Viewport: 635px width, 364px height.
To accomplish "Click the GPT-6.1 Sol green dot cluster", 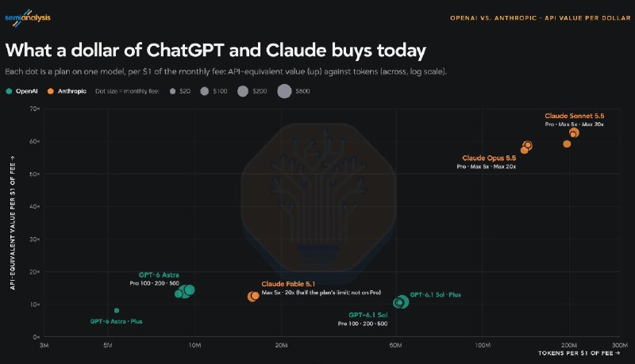I will click(x=401, y=301).
